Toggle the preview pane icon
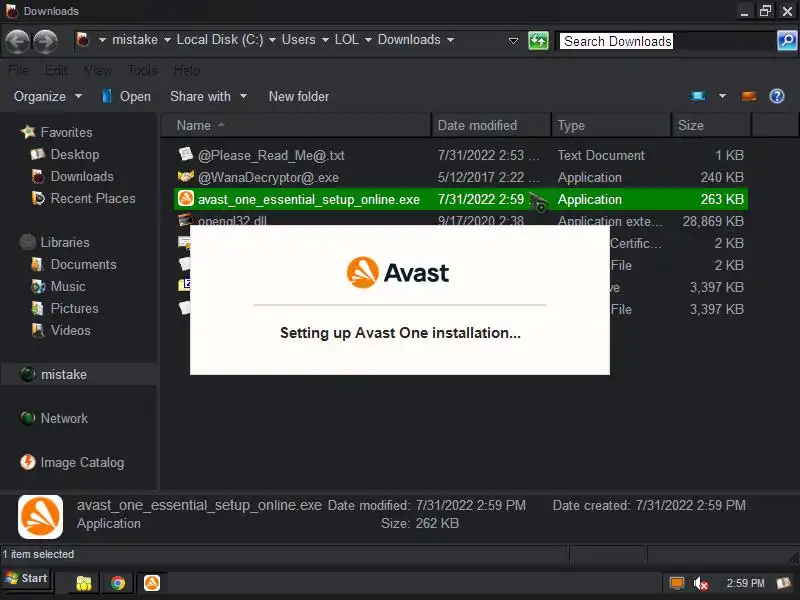The width and height of the screenshot is (800, 600). (748, 96)
